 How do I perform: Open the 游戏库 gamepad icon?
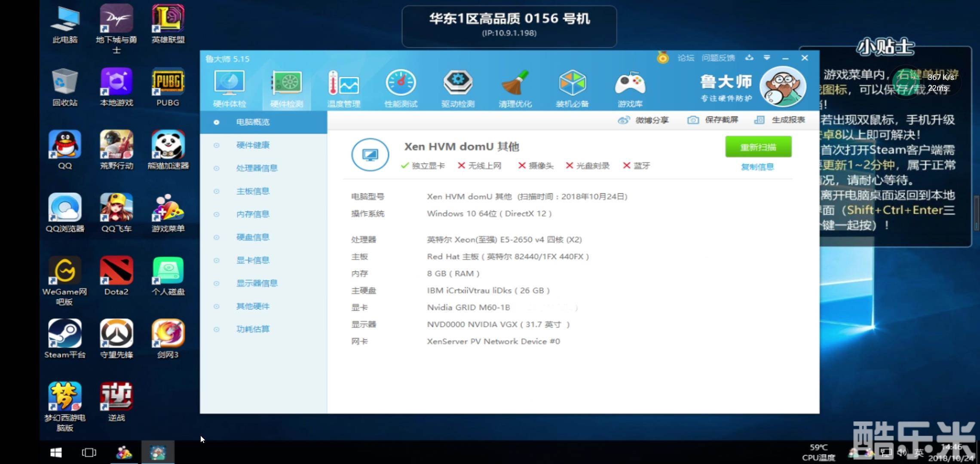630,83
